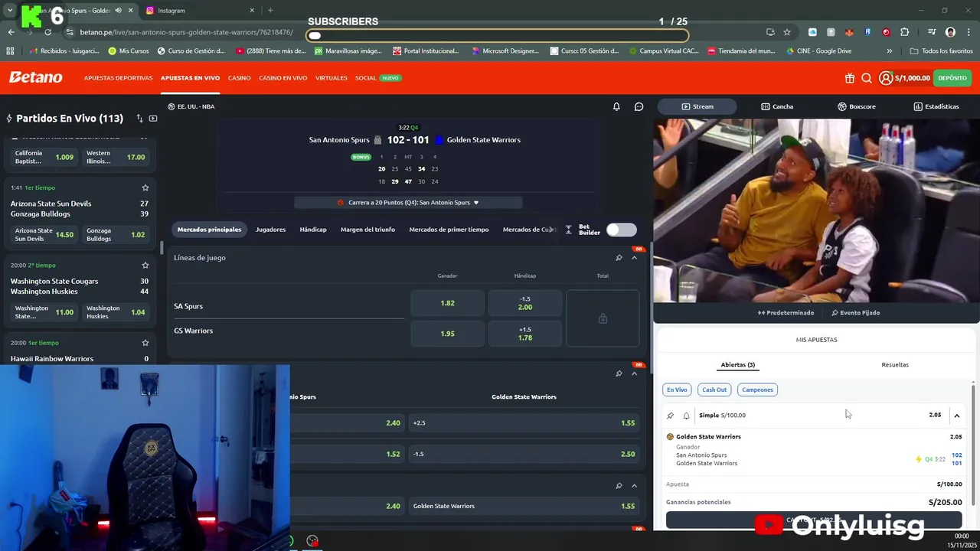The height and width of the screenshot is (551, 980).
Task: Click the Betano logo
Action: click(x=36, y=77)
